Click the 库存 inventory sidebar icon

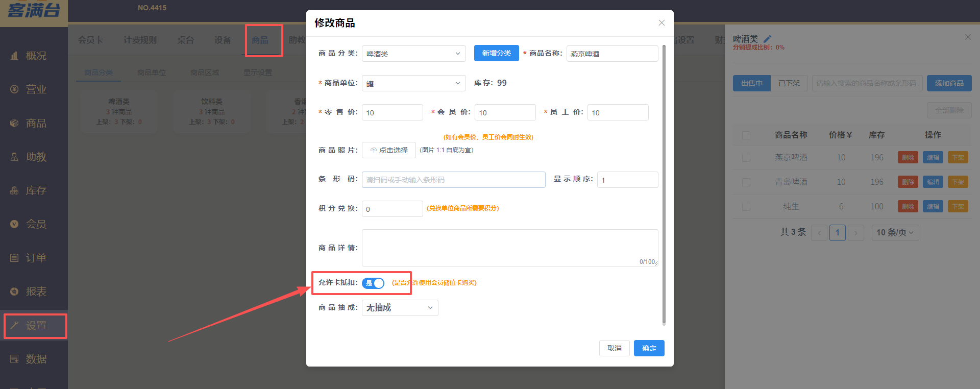pyautogui.click(x=14, y=190)
